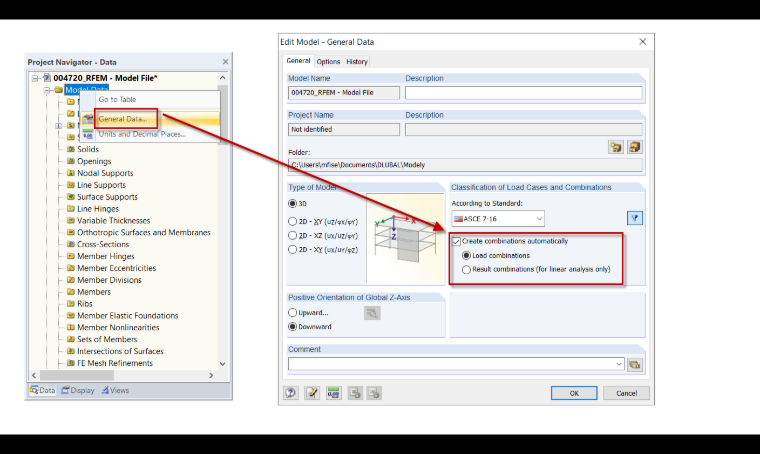Select Member Nonlinearities tree item
Screen dimensions: 760x454
click(118, 327)
